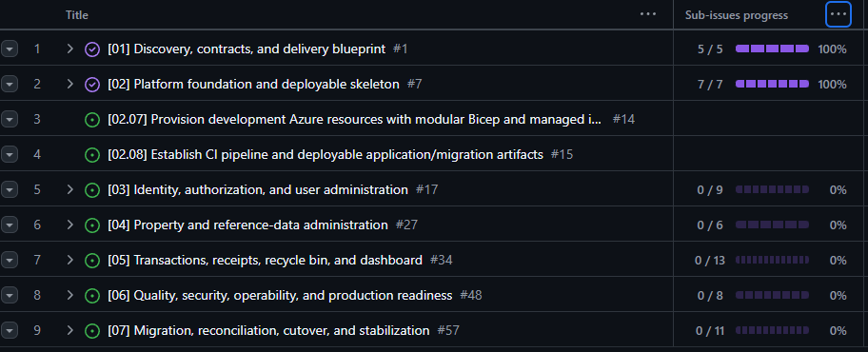Viewport: 868px width, 352px height.
Task: Expand sub-issues of [06] Quality issue
Action: pos(69,296)
